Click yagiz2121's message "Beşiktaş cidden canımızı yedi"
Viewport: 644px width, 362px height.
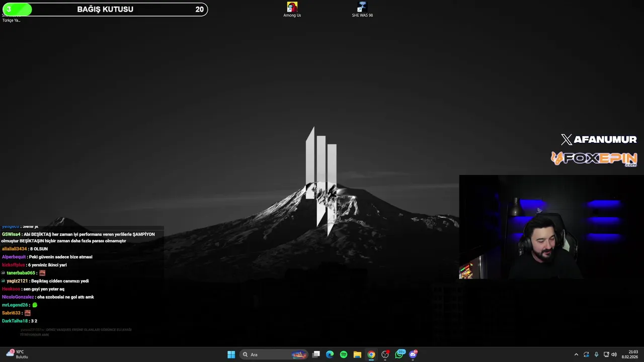coord(60,281)
